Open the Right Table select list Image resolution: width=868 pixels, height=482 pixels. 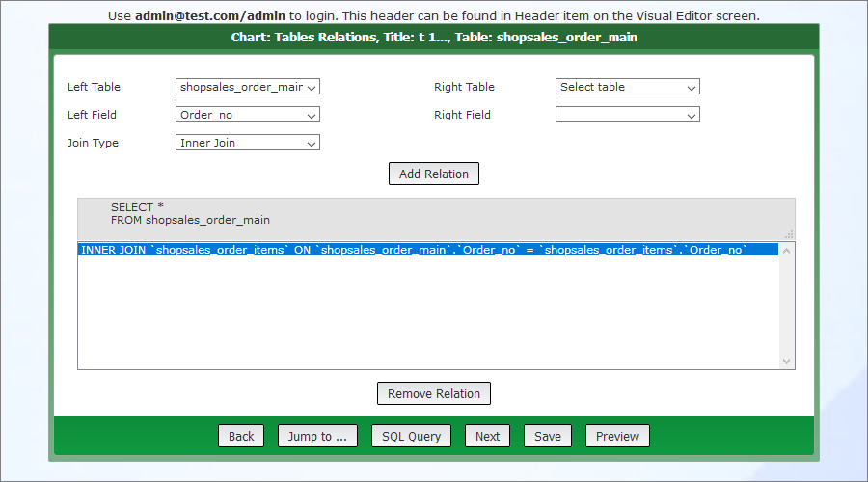[627, 87]
